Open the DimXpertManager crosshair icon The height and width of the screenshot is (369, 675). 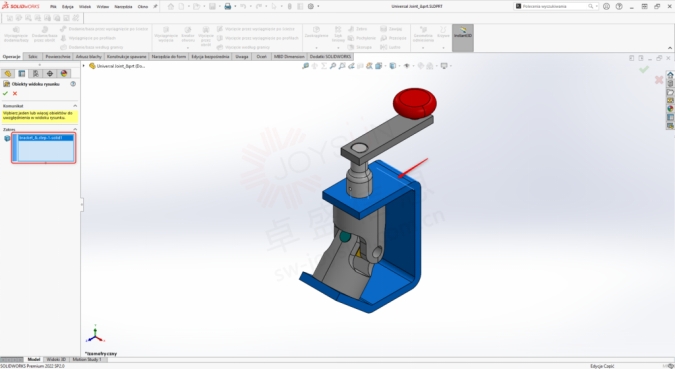(50, 74)
